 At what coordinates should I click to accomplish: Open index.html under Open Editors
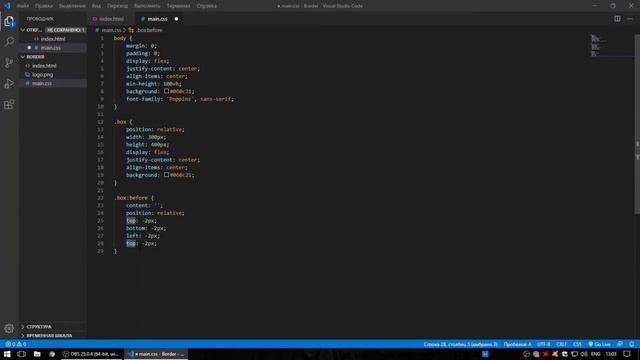coord(53,39)
